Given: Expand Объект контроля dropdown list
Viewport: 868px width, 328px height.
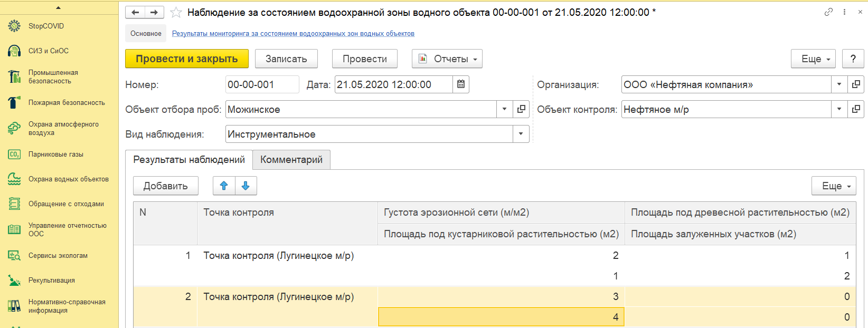Looking at the screenshot, I should coord(839,109).
